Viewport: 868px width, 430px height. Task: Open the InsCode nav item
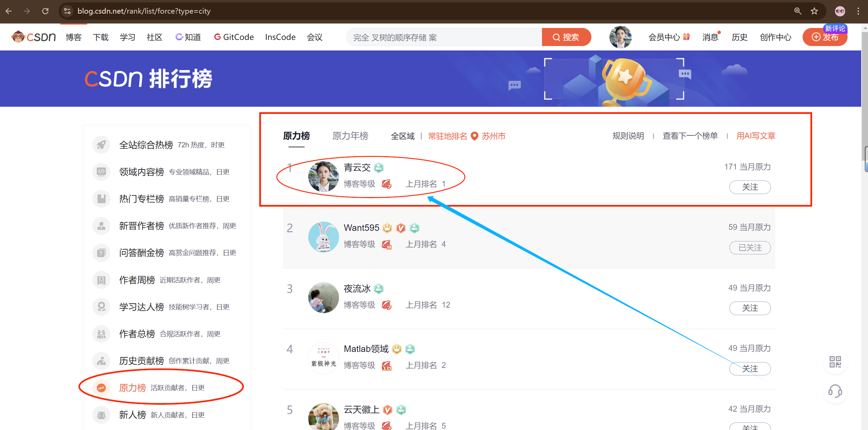pos(280,37)
